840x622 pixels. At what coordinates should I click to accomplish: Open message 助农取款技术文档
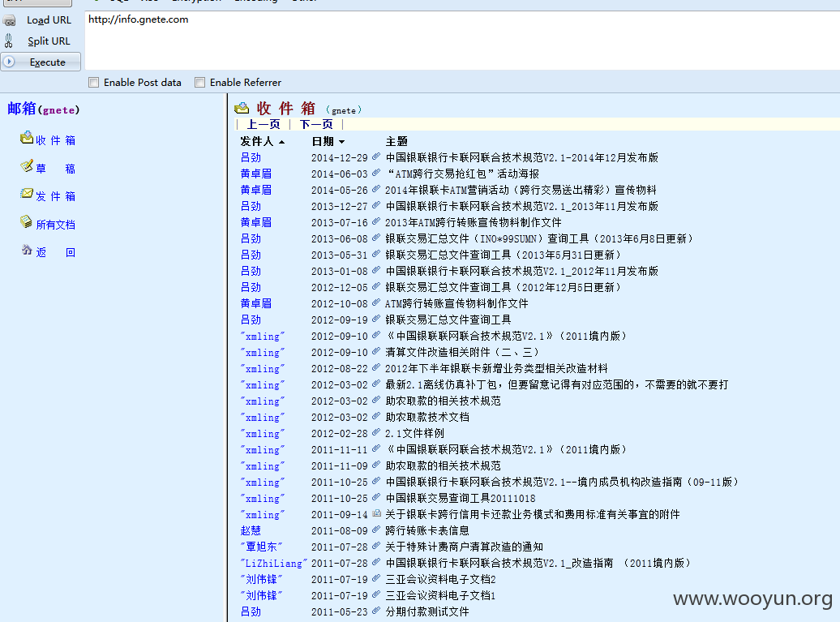427,417
